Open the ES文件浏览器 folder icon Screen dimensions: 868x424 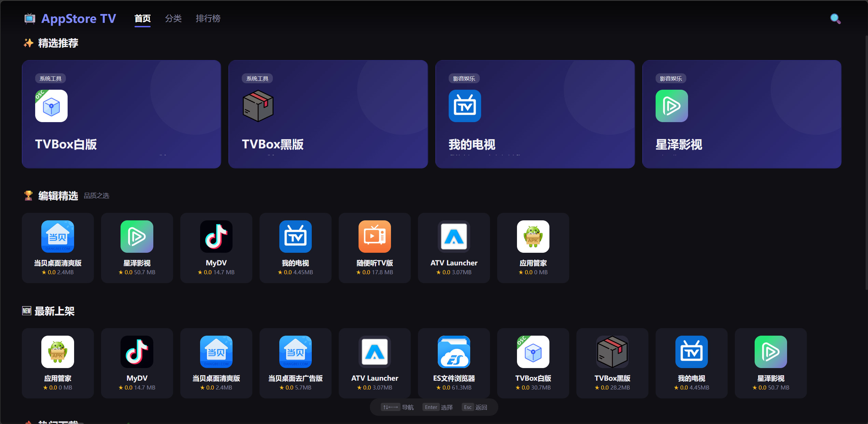(454, 352)
